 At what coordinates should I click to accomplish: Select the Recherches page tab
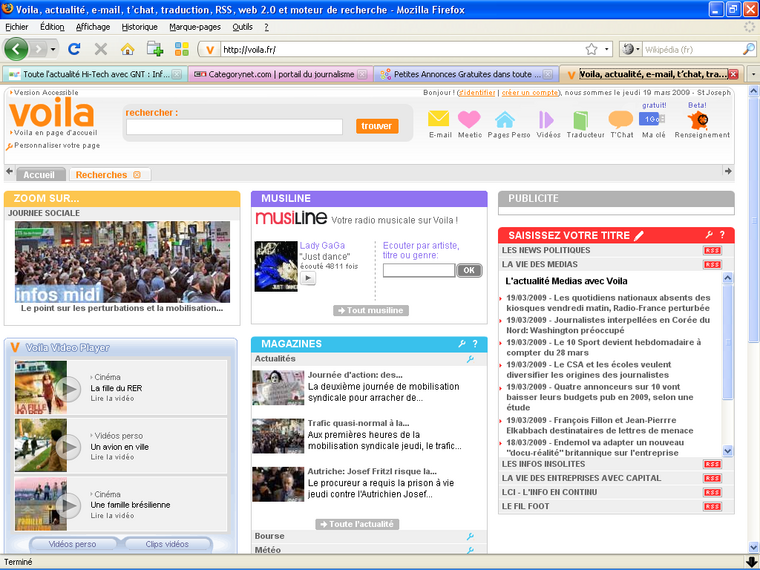coord(101,175)
